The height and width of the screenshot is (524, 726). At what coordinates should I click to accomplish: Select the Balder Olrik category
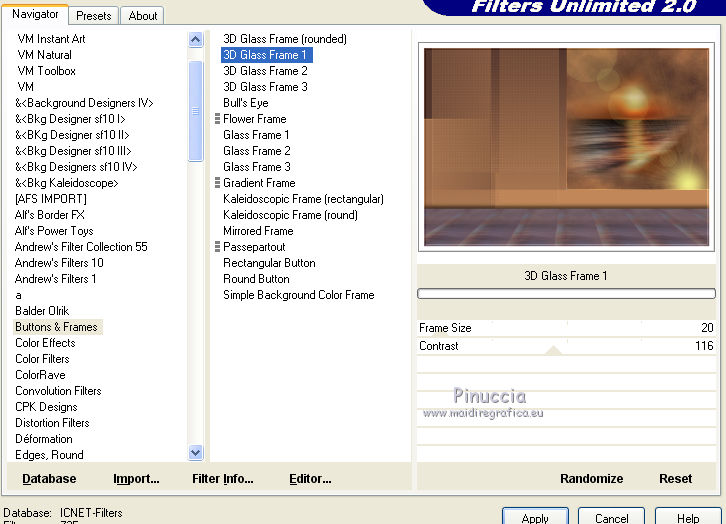tap(42, 311)
